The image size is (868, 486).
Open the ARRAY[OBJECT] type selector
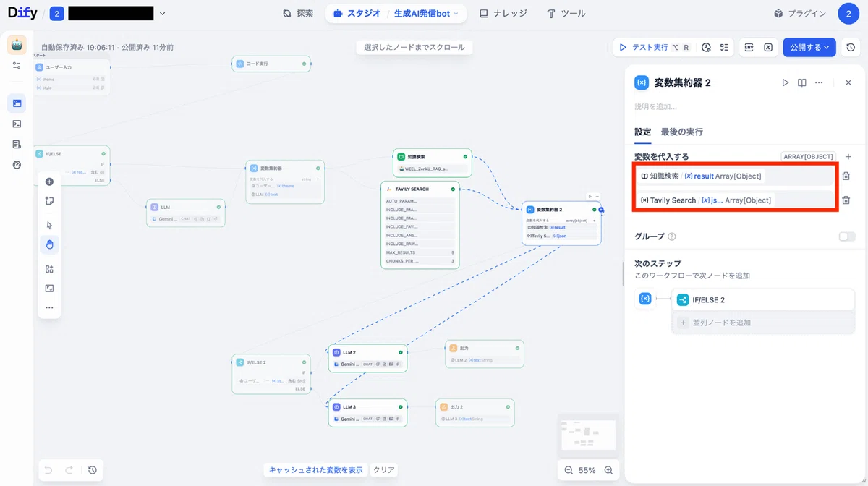pyautogui.click(x=809, y=156)
